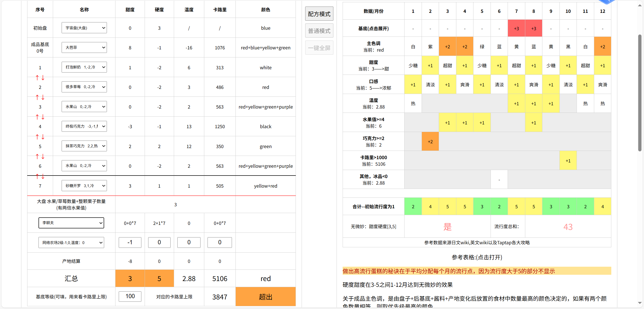Open the 参考表格 reference table link
Screen dimensions: 644x309
point(477,257)
